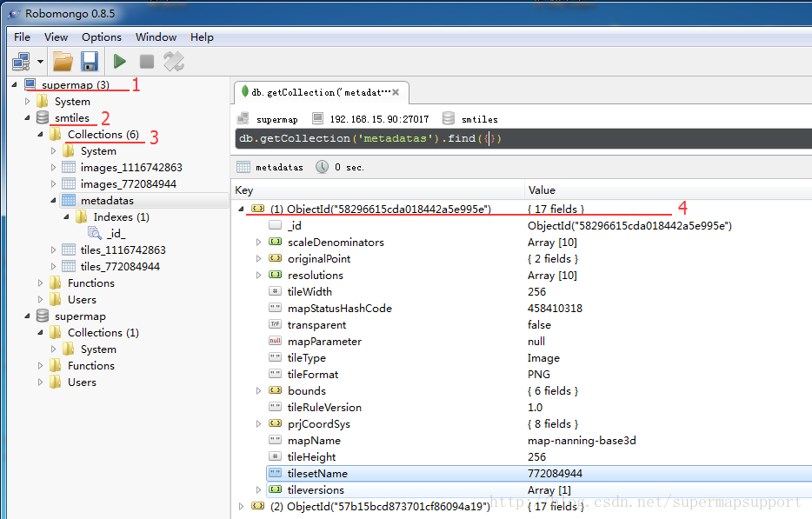Click the mapParameter null type icon
Image resolution: width=812 pixels, height=519 pixels.
pos(275,341)
